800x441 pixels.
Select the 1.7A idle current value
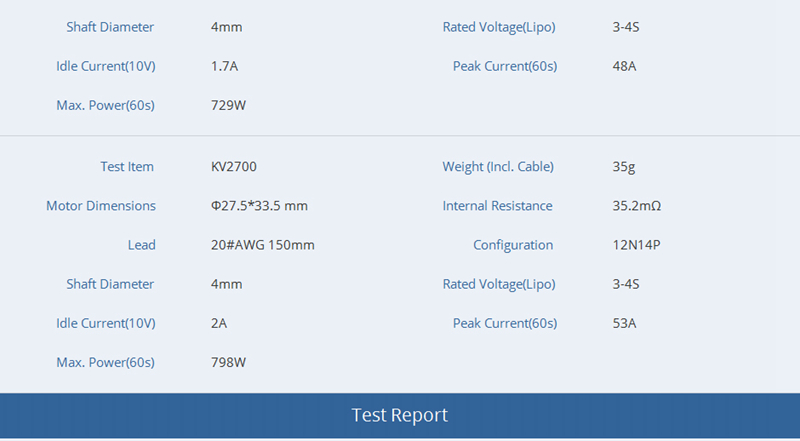[224, 66]
